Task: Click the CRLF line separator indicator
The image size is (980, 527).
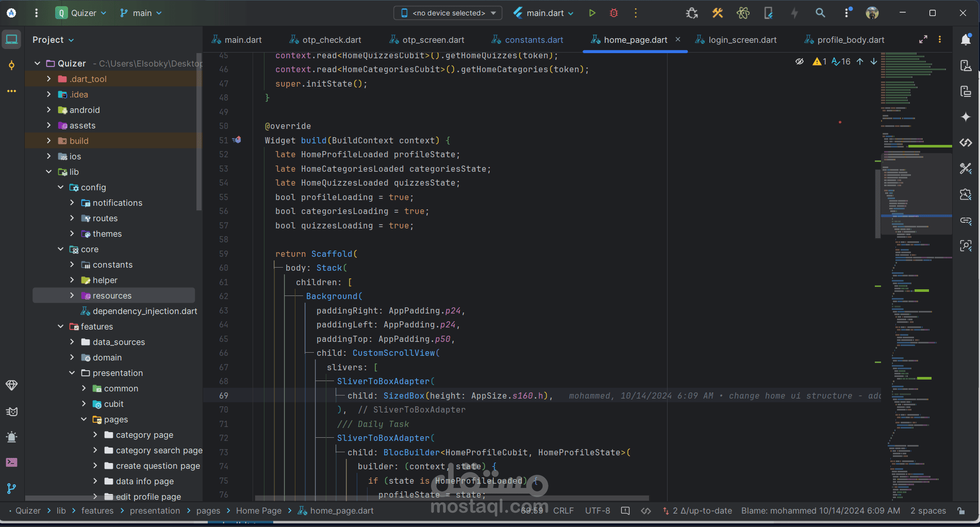Action: coord(563,510)
